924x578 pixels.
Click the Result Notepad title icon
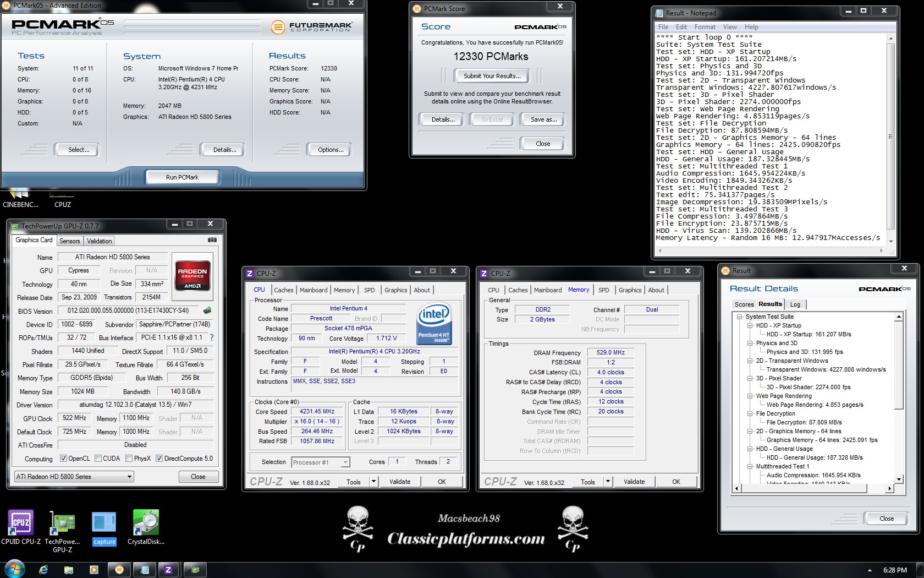pyautogui.click(x=659, y=13)
